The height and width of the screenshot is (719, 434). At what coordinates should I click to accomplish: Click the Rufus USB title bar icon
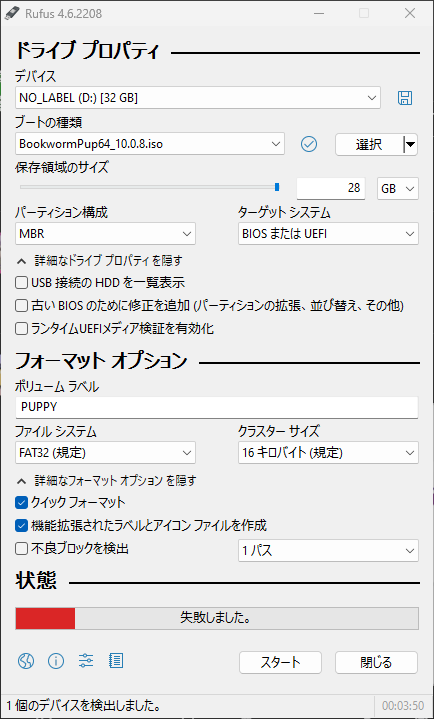[10, 13]
